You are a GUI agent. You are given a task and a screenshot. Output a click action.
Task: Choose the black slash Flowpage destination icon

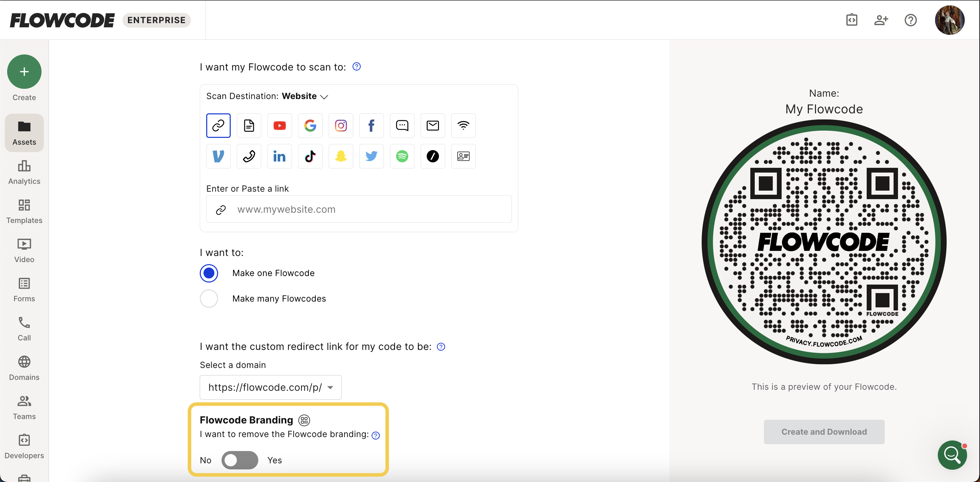click(x=432, y=156)
